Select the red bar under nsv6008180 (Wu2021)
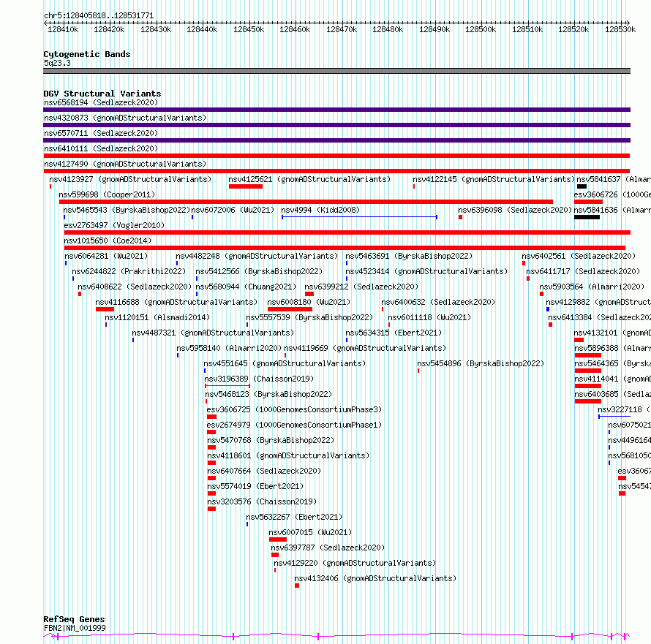 (x=290, y=309)
